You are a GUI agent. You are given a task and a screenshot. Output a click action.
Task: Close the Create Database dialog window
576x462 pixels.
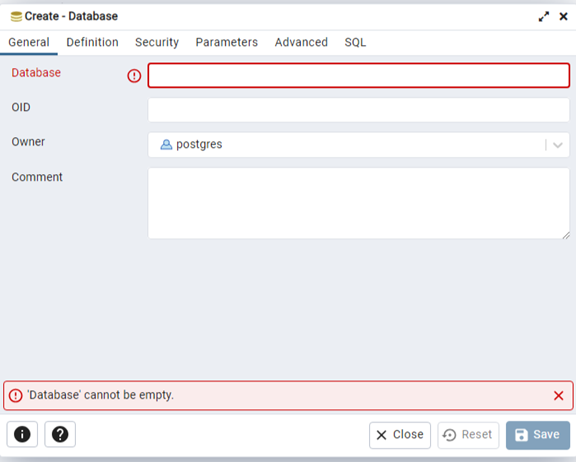[563, 17]
